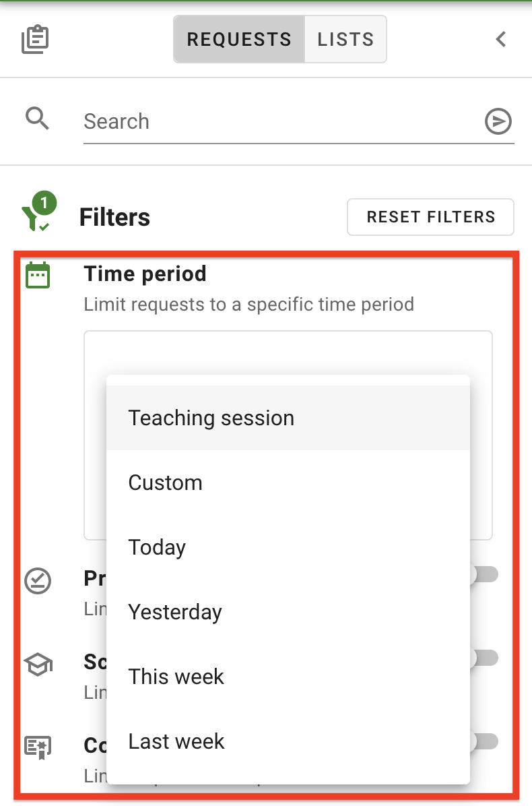Screen dimensions: 532x806
Task: Click the checkmark circle icon in filters list
Action: pos(38,580)
